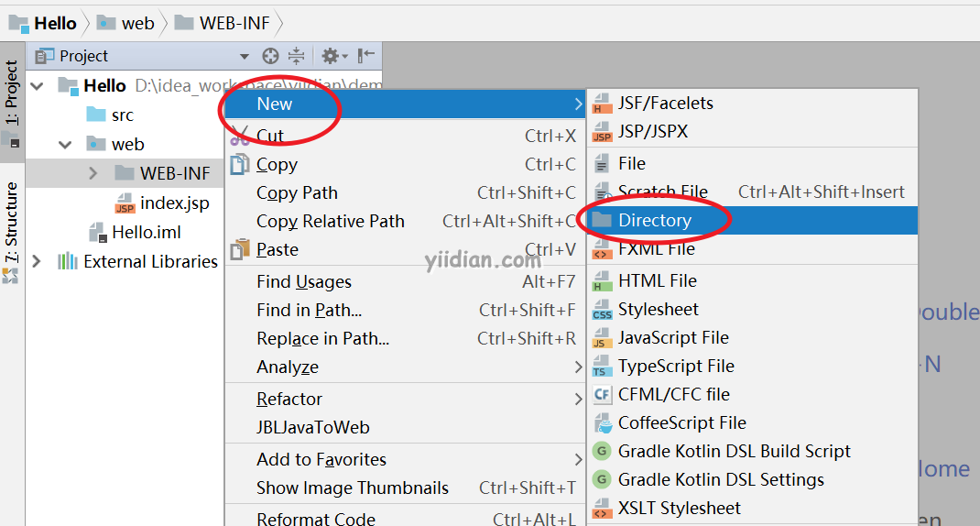This screenshot has height=526, width=980.
Task: Click the collapse all icon in Project panel
Action: tap(296, 56)
